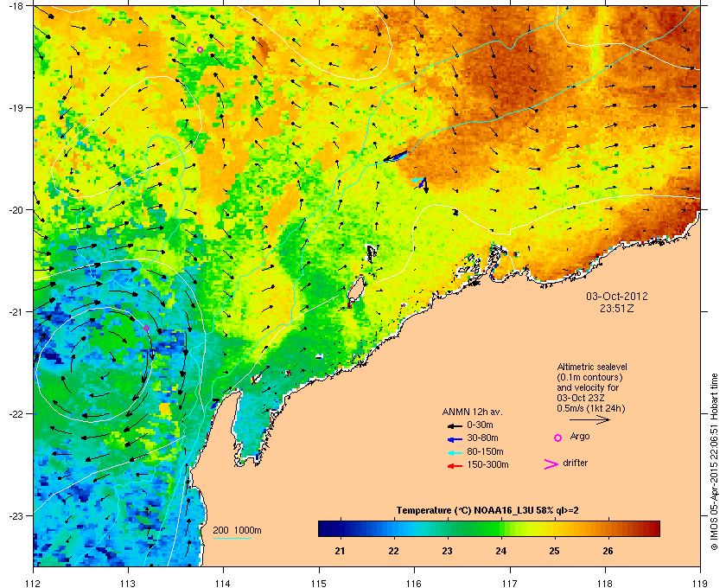Screen dimensions: 726x588
Task: Click the ANMN 12h av. legend heading
Action: tap(472, 412)
